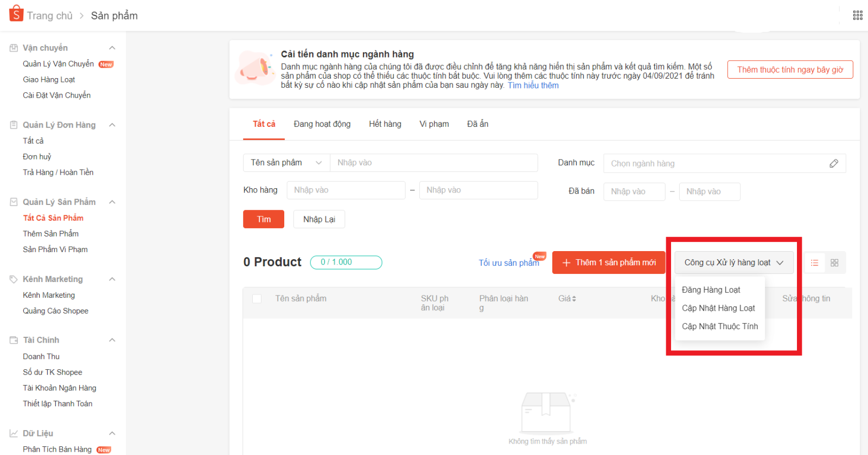Select Đăng Hàng Loạt from the menu

point(711,290)
